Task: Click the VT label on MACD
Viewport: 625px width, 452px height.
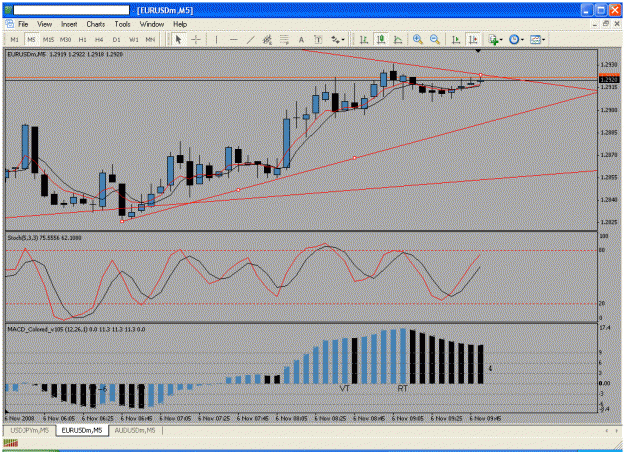Action: click(344, 388)
